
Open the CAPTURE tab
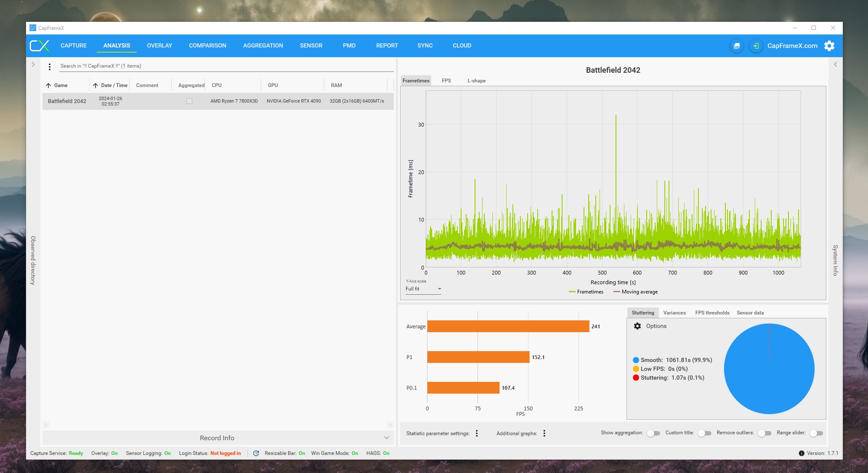click(x=74, y=45)
